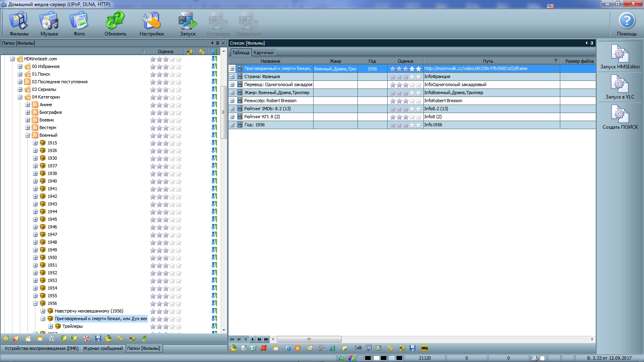The width and height of the screenshot is (644, 362).
Task: Open the Журнал сообщений tab
Action: (x=103, y=348)
